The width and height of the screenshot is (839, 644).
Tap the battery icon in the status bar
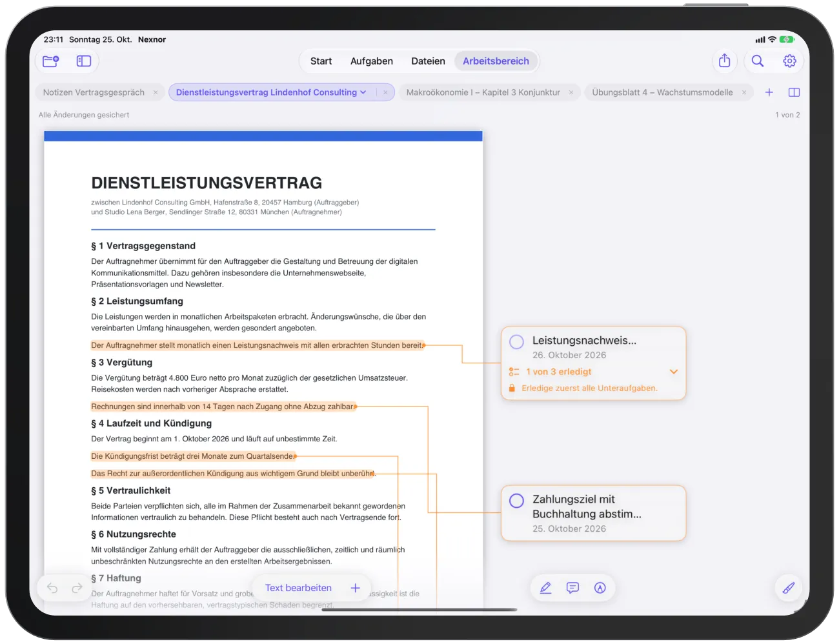[x=787, y=39]
